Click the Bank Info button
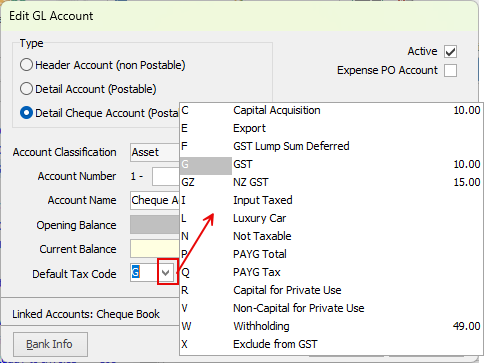 pos(50,344)
